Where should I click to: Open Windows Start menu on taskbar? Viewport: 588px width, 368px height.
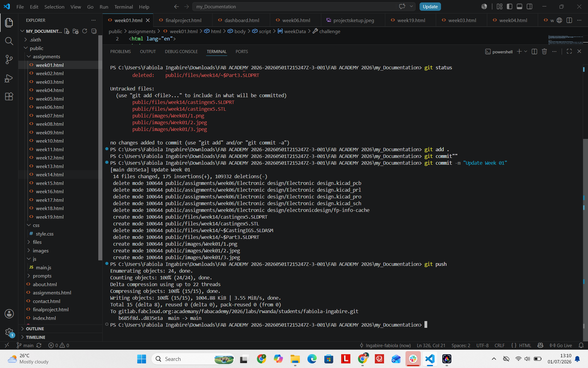[x=141, y=359]
